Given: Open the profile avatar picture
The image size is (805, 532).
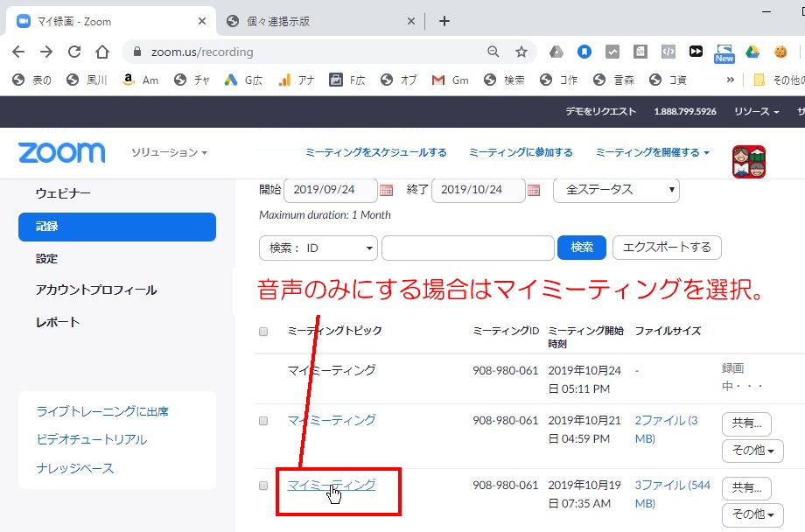Looking at the screenshot, I should (749, 162).
